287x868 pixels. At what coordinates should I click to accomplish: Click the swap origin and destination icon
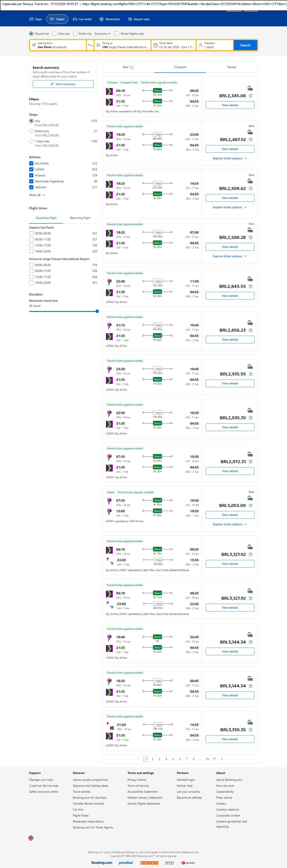pos(90,45)
